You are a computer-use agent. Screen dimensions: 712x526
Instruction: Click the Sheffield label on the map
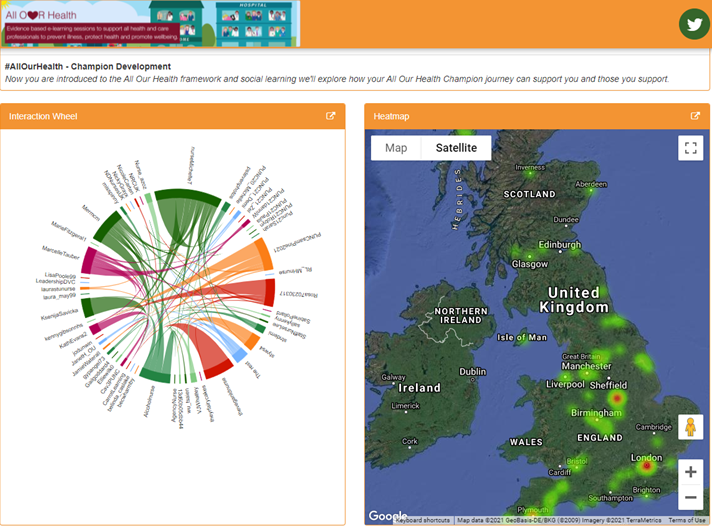(608, 385)
